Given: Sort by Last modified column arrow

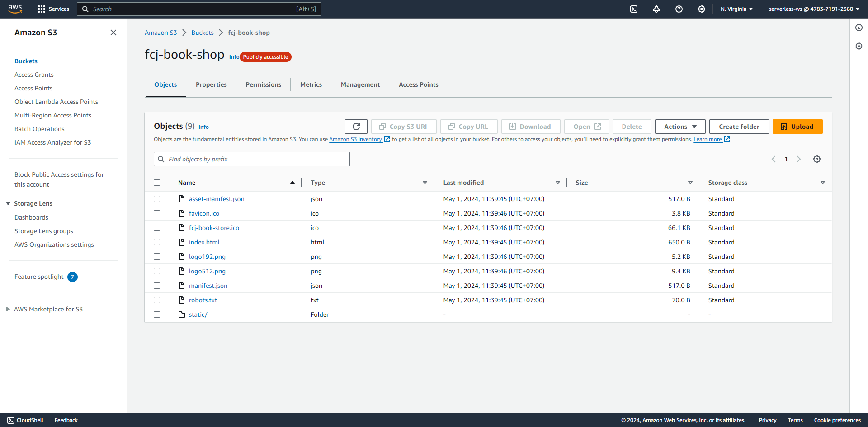Looking at the screenshot, I should click(x=558, y=183).
